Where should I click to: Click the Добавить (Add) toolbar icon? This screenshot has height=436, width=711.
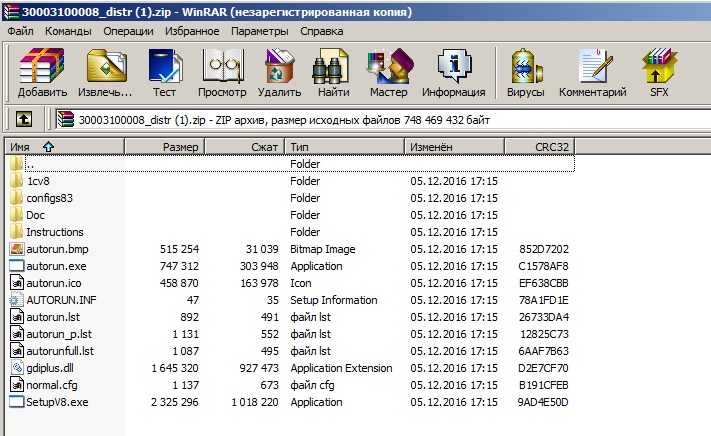(x=42, y=67)
